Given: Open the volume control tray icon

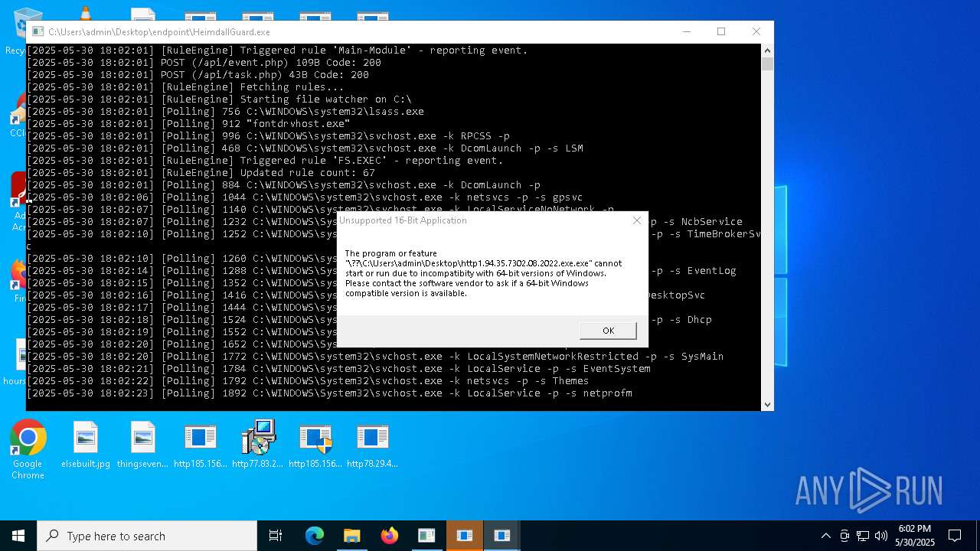Looking at the screenshot, I should coord(881,536).
